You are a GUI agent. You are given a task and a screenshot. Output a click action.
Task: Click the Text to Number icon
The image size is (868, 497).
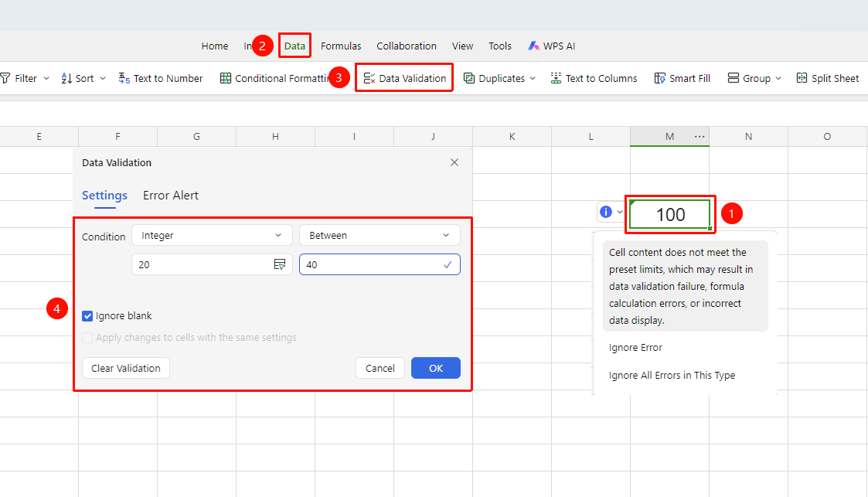click(124, 78)
